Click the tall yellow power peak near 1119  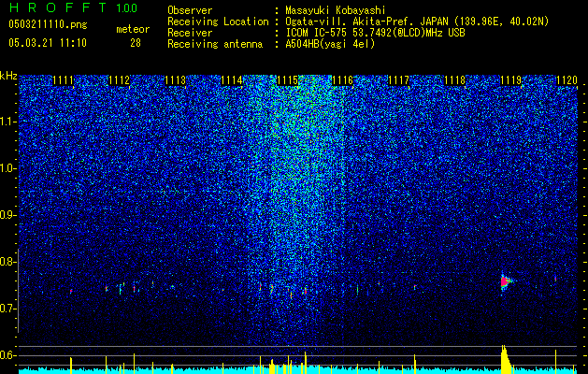click(506, 359)
